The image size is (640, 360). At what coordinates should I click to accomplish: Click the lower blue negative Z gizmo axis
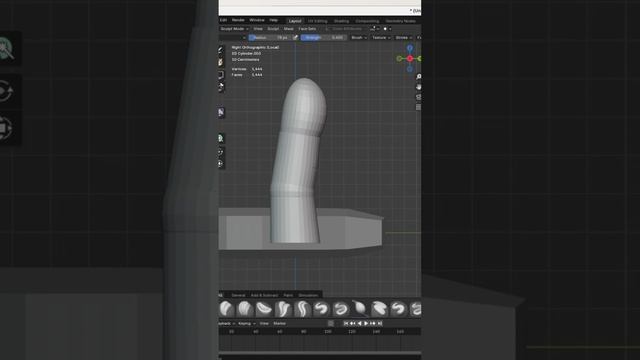coord(410,69)
